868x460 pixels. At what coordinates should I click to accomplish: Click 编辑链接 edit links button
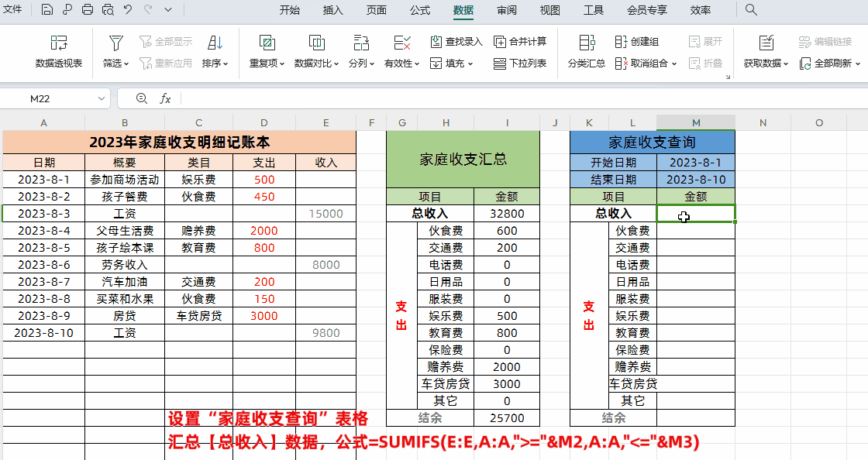pyautogui.click(x=825, y=42)
